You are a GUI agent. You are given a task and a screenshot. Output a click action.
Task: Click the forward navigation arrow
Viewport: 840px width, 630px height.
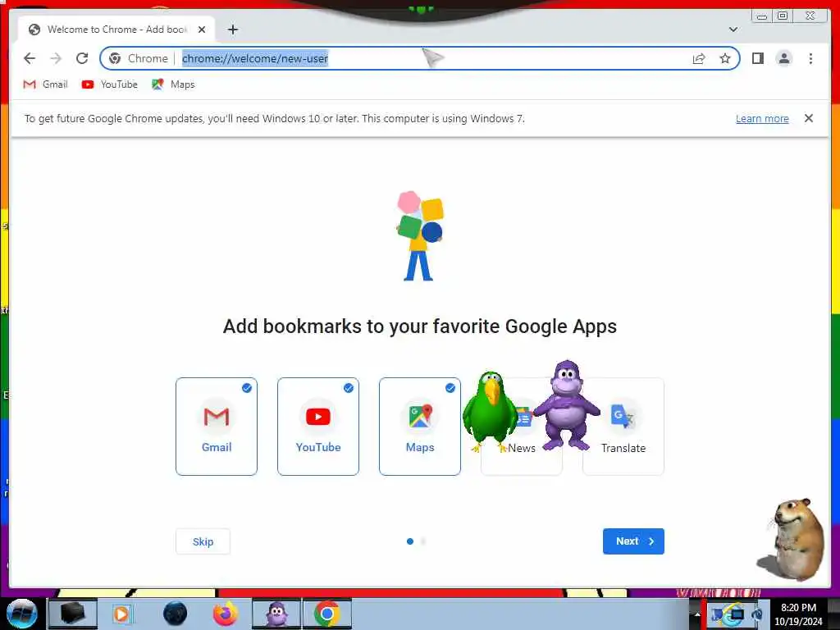(56, 58)
